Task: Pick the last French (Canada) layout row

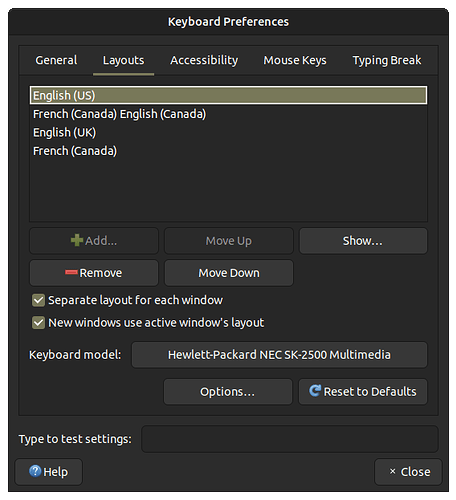Action: [228, 151]
